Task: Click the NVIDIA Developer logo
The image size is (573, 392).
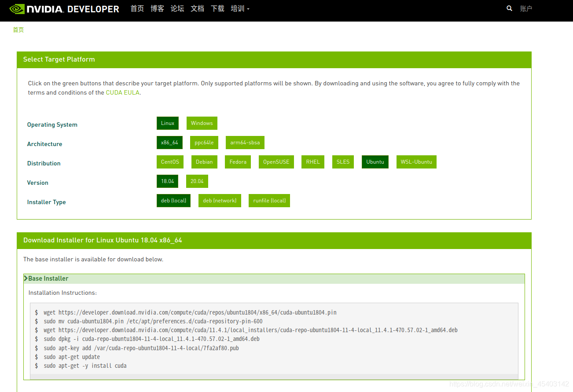Action: pos(64,9)
